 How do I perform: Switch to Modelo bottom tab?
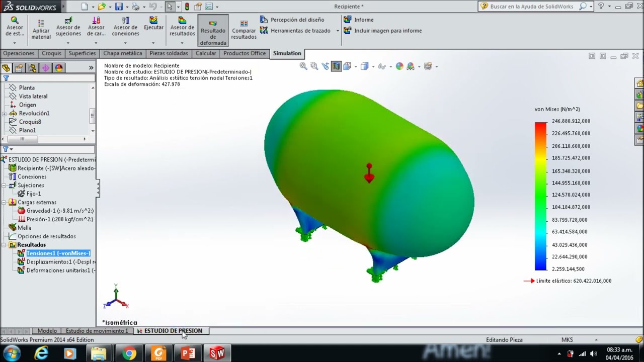point(47,331)
